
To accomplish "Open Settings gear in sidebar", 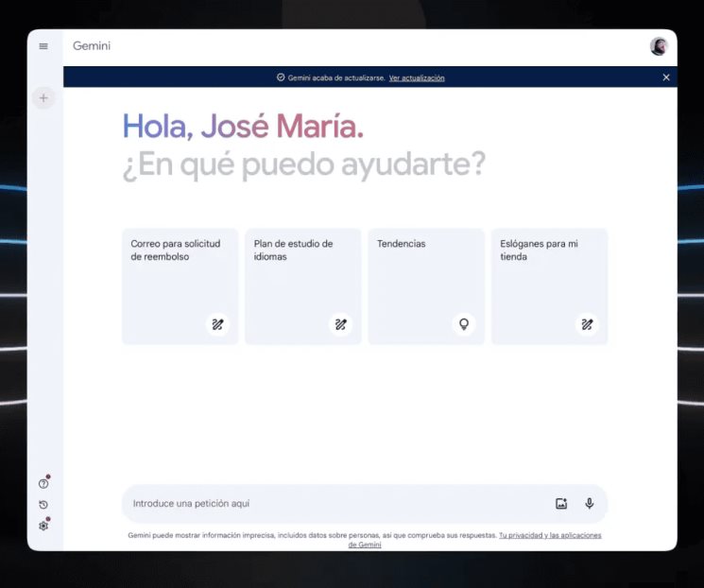I will click(43, 526).
